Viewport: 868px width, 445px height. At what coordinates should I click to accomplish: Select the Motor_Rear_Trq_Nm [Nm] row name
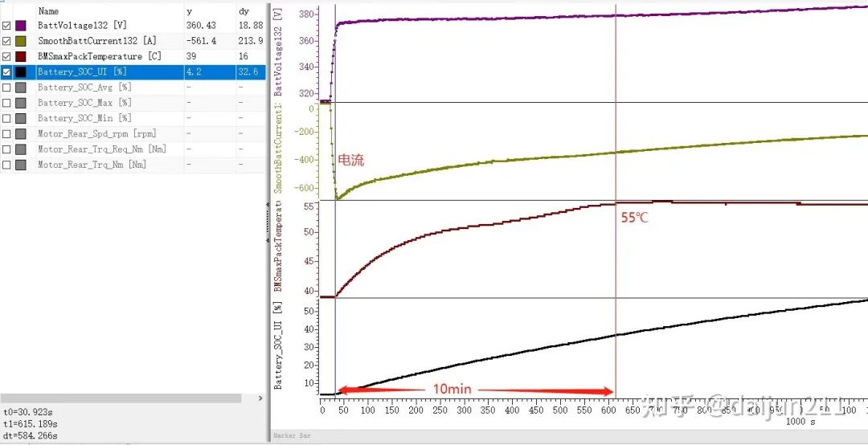click(x=92, y=165)
